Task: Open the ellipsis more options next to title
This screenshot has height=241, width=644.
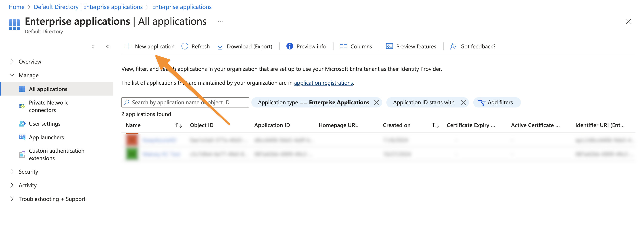Action: pyautogui.click(x=220, y=22)
